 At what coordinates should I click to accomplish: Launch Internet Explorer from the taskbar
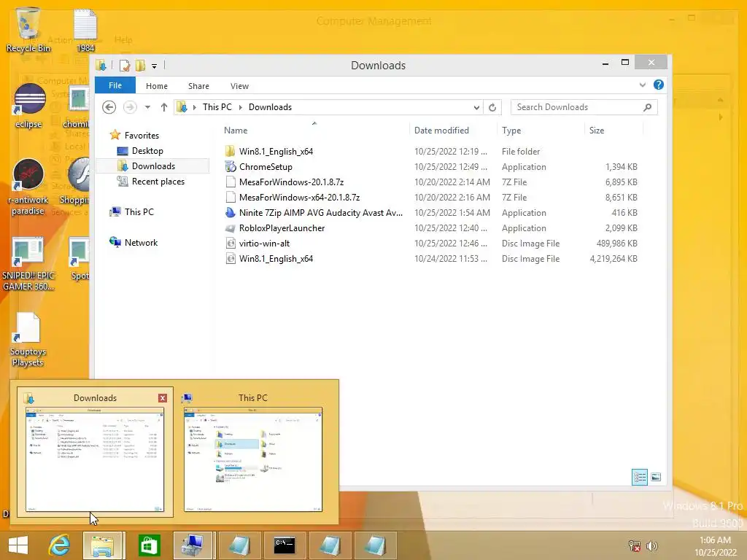[60, 545]
